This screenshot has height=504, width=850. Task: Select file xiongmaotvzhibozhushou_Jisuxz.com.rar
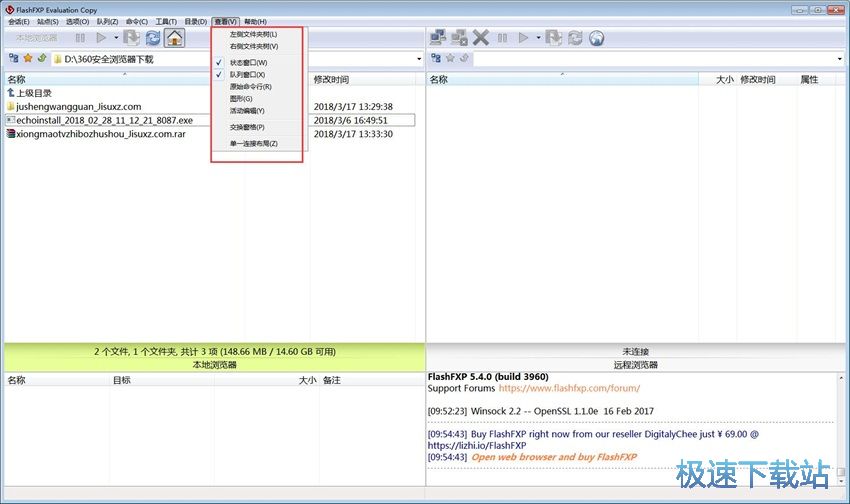[96, 133]
